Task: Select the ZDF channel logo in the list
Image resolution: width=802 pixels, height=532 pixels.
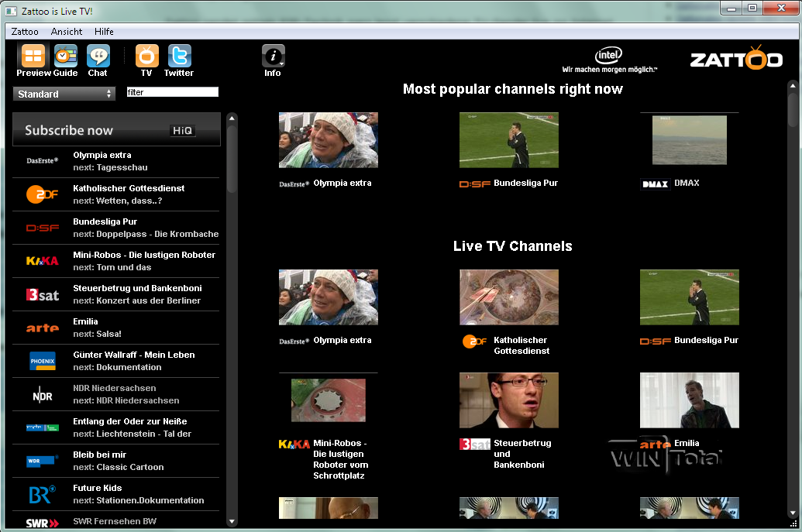Action: click(43, 194)
